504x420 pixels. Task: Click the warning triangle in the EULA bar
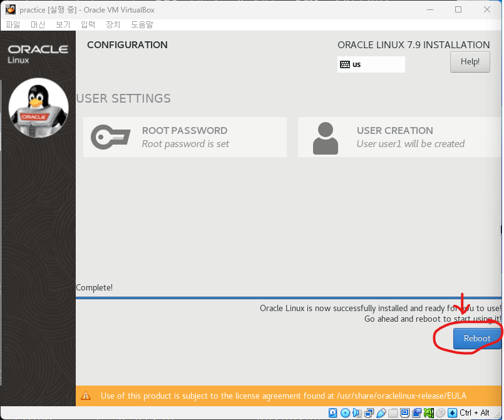86,396
